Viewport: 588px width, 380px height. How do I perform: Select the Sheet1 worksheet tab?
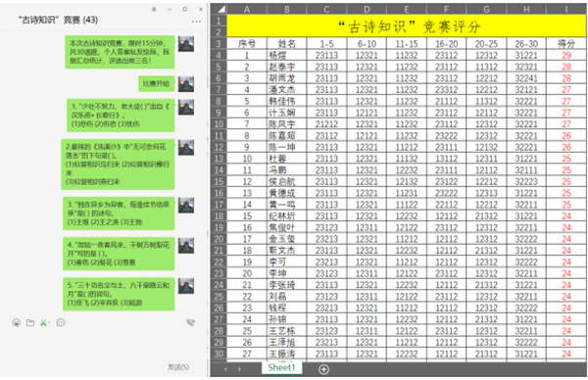point(281,367)
